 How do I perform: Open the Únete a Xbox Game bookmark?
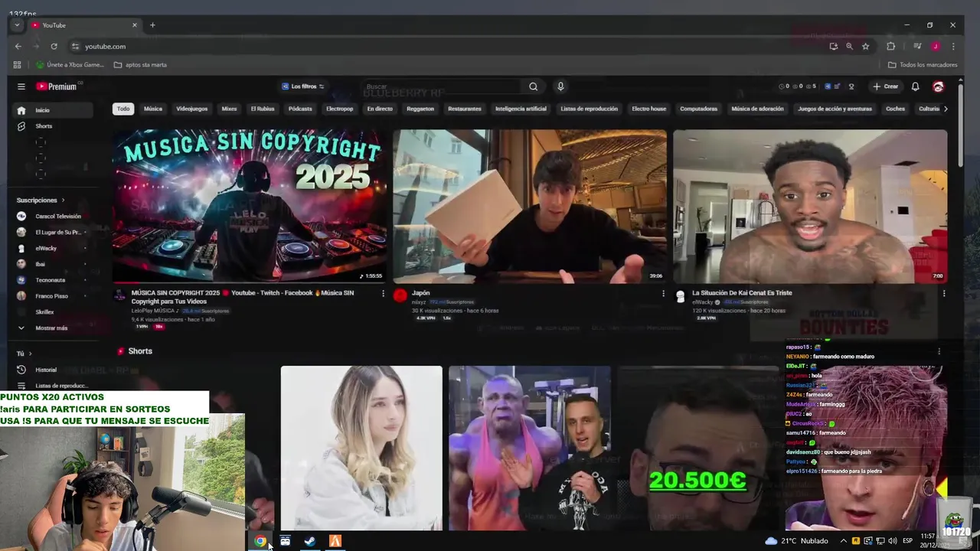tap(70, 65)
